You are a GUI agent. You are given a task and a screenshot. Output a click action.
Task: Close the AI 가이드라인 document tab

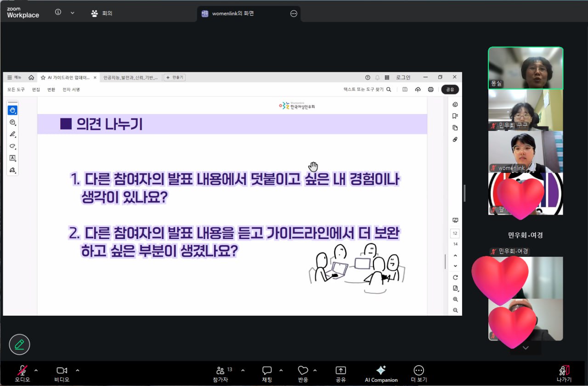pos(95,78)
